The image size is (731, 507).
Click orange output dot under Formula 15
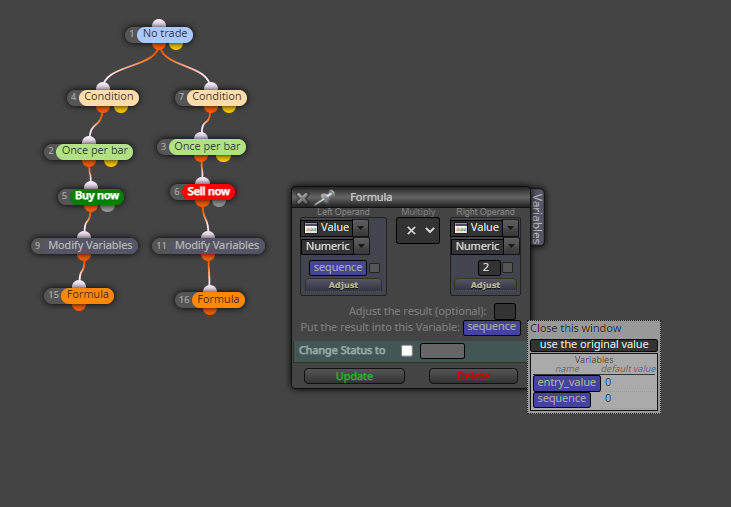click(x=79, y=307)
